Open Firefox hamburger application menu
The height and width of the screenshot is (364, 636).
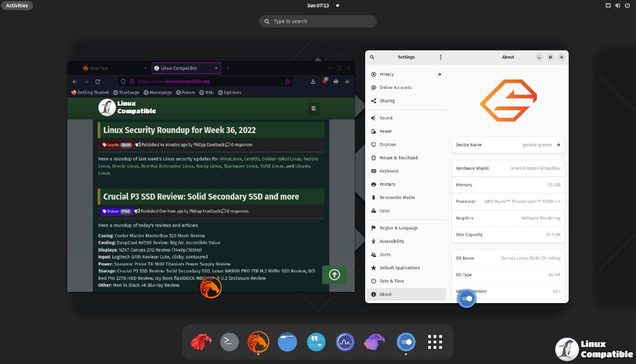(347, 82)
